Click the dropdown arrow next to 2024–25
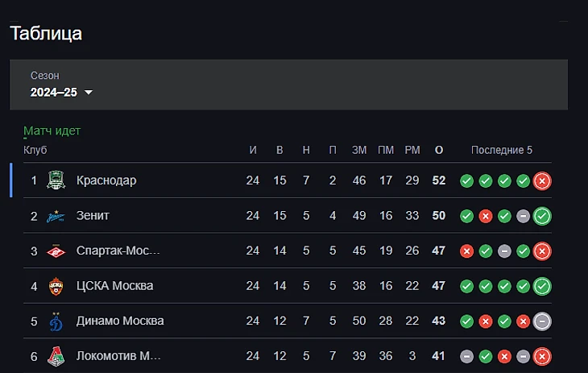Viewport: 588px width, 373px height. click(89, 93)
